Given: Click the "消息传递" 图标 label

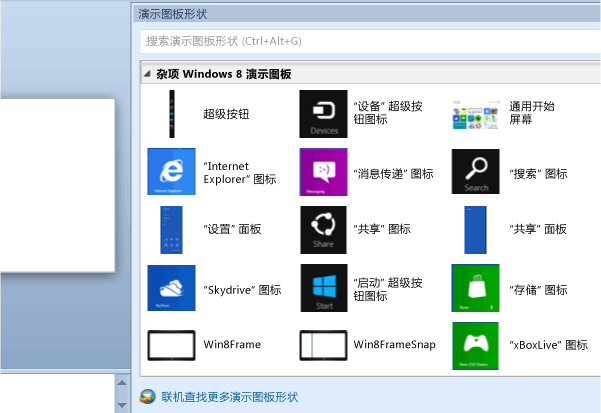Looking at the screenshot, I should 393,174.
